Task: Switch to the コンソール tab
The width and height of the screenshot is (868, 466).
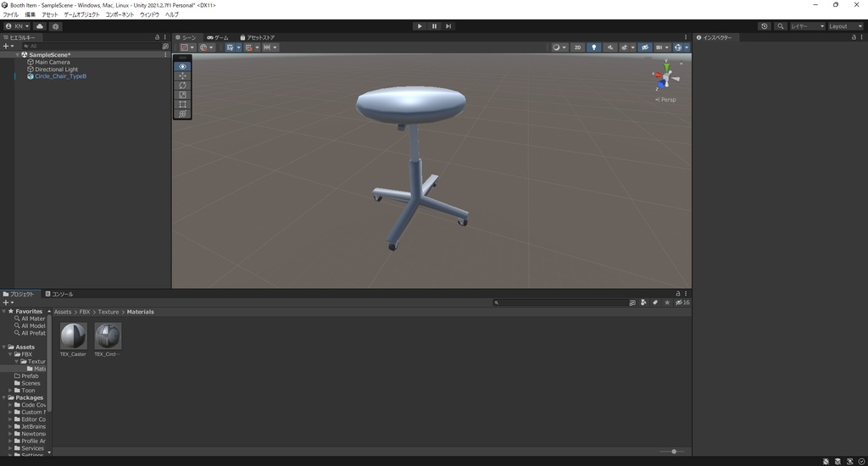Action: click(59, 294)
